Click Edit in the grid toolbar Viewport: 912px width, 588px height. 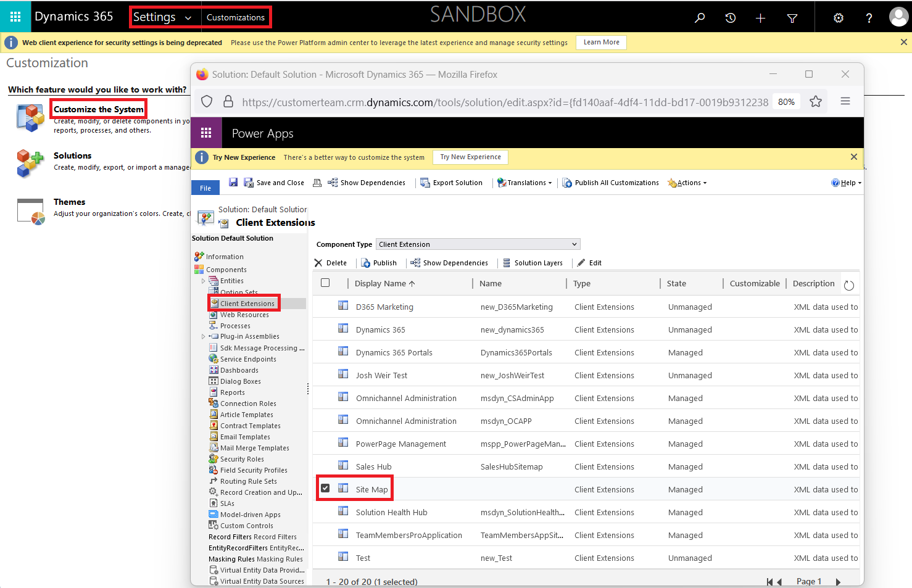tap(589, 263)
